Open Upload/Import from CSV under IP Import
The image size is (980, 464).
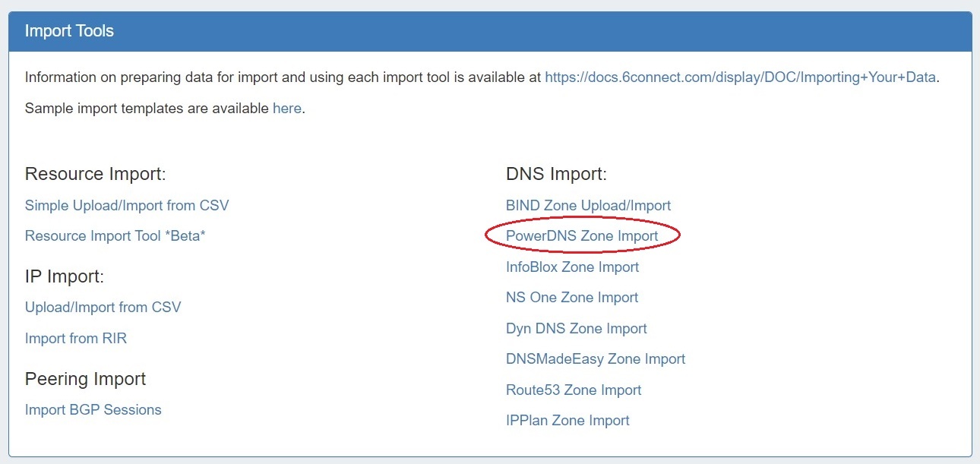(103, 307)
